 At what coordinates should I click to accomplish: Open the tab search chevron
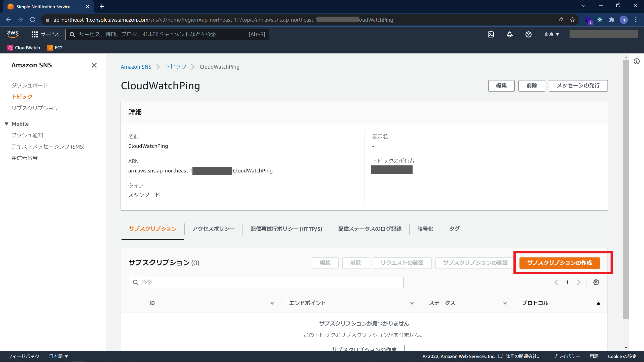[583, 6]
